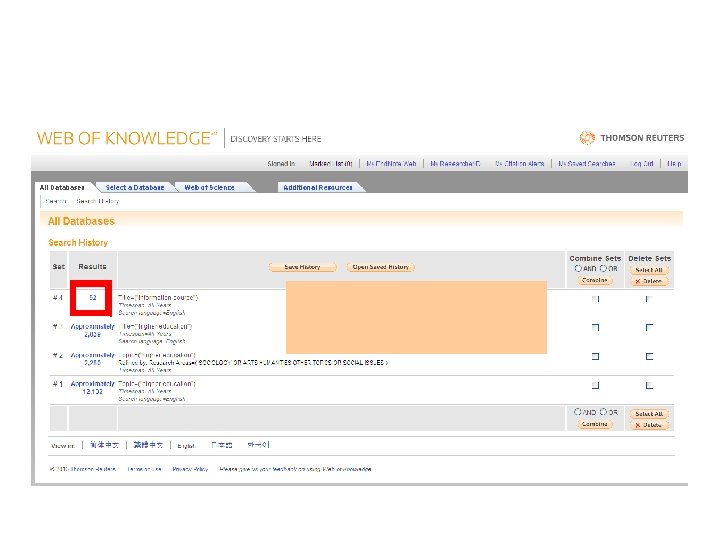Click the Thomson Reuters logo icon
Screen dimensions: 720x540
point(587,137)
